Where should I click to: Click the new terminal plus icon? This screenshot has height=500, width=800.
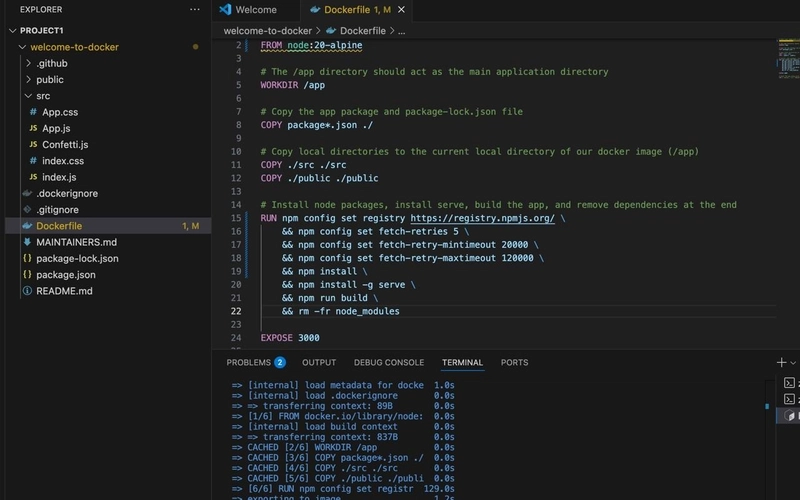point(781,363)
